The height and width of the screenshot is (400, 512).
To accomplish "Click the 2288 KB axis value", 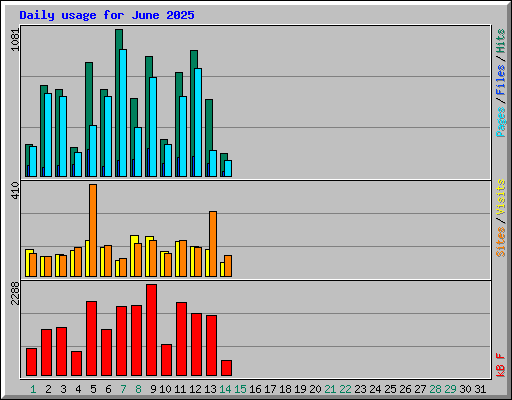I will (15, 293).
